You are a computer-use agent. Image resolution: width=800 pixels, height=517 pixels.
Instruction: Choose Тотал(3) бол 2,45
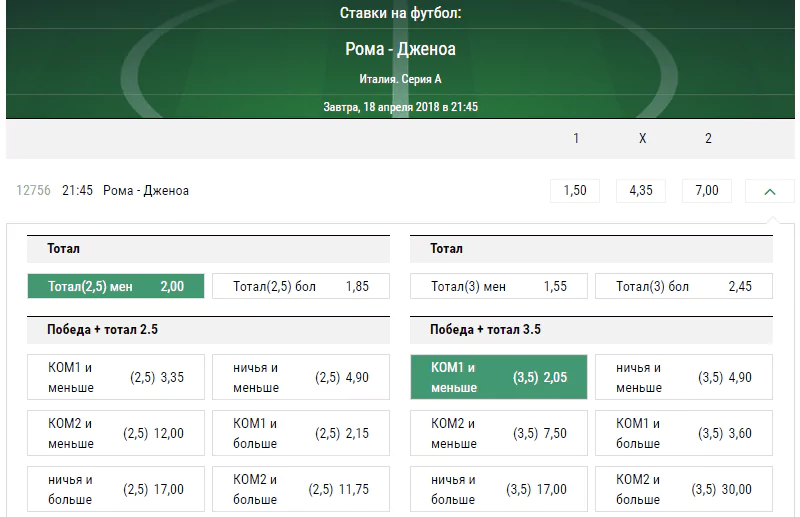(x=684, y=286)
